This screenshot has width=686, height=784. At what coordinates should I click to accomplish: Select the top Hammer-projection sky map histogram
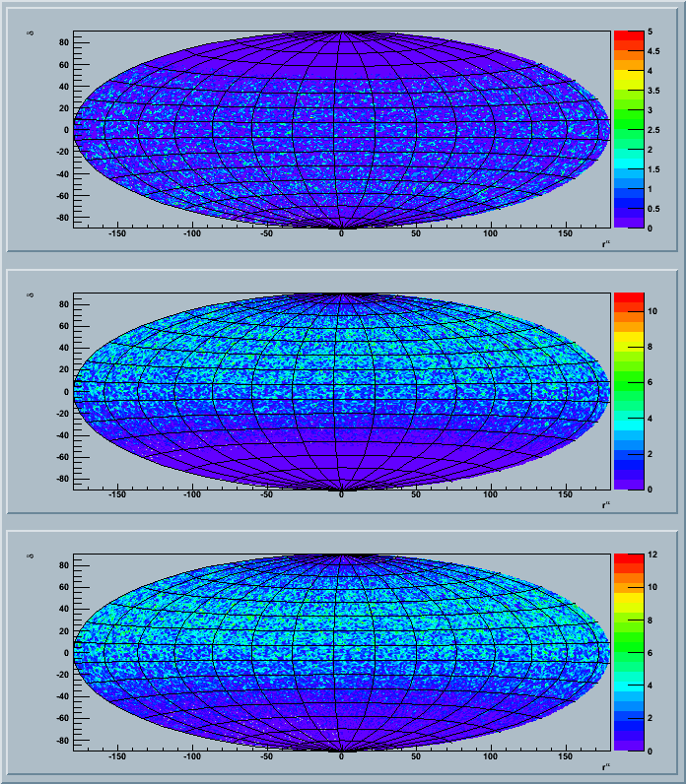pyautogui.click(x=342, y=129)
